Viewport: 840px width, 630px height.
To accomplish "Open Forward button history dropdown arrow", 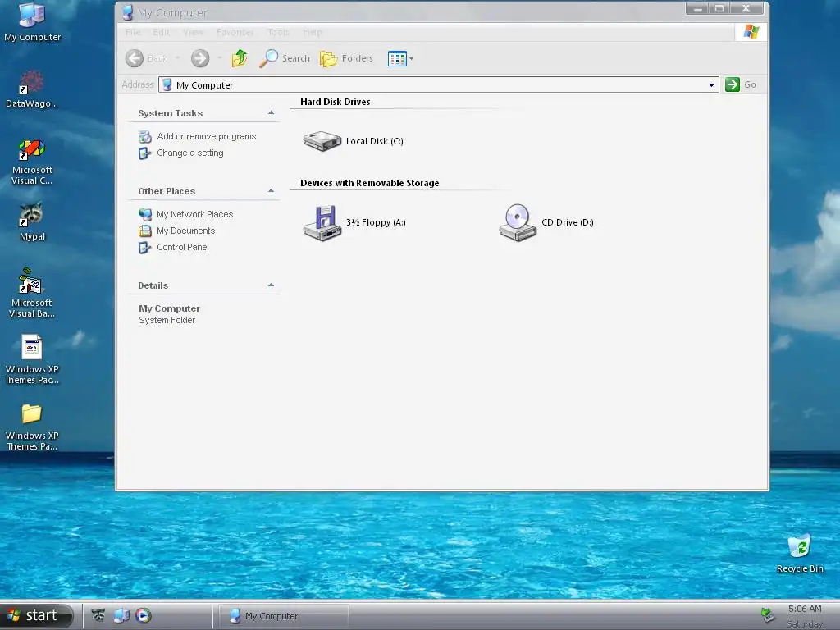I will 220,58.
